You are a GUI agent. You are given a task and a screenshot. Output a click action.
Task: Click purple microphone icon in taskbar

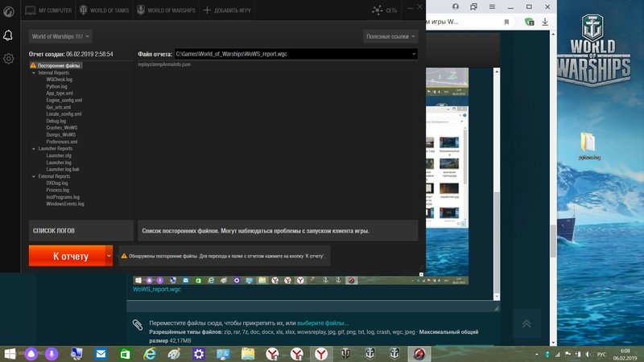[52, 354]
